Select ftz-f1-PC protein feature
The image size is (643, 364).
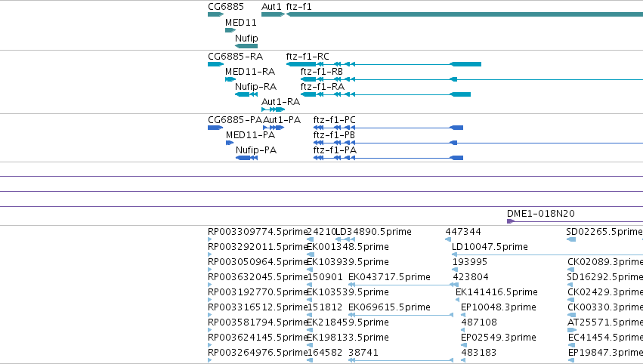(388, 128)
